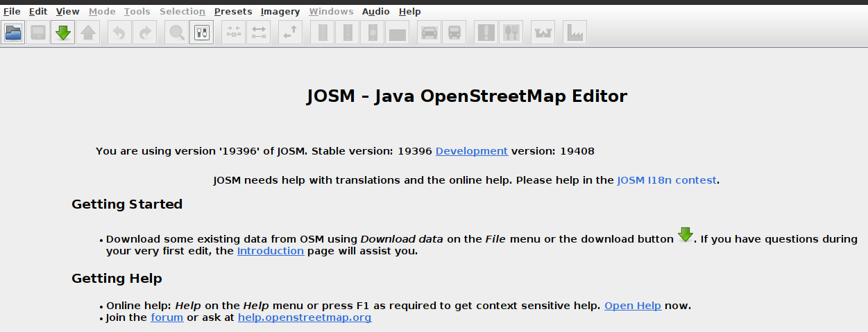Click the bus public transport preset icon
Image resolution: width=868 pixels, height=332 pixels.
pos(454,33)
